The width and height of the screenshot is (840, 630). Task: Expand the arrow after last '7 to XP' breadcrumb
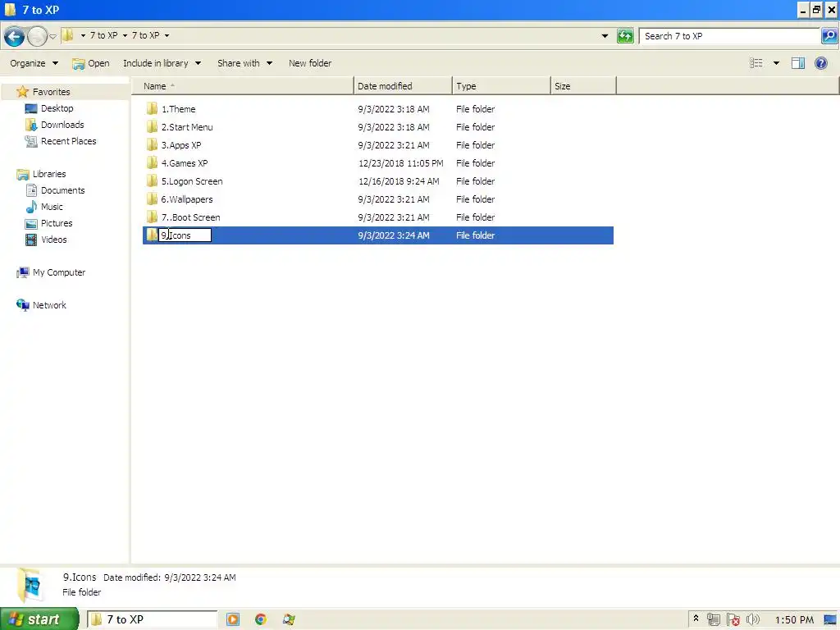pos(167,36)
